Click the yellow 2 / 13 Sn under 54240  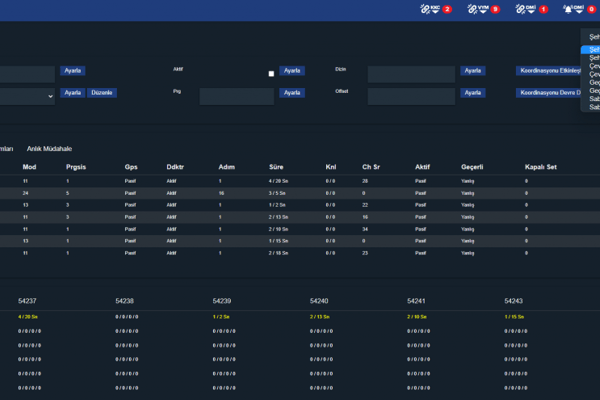(320, 317)
